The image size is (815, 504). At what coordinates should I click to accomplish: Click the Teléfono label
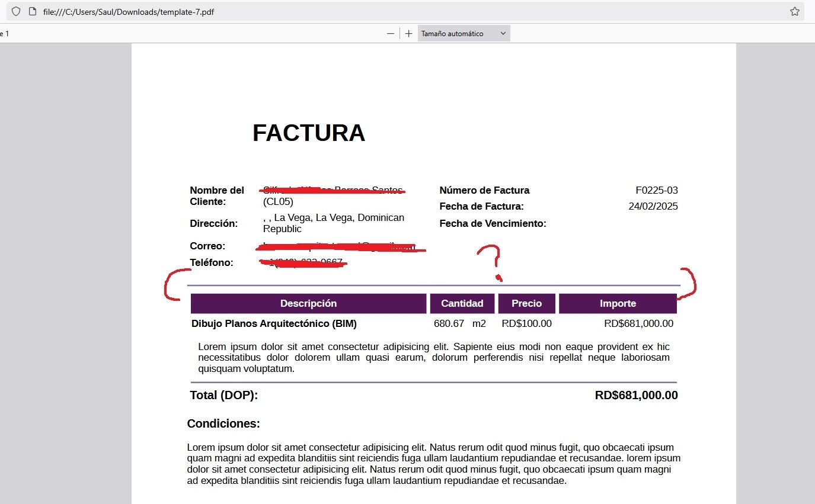[x=212, y=262]
